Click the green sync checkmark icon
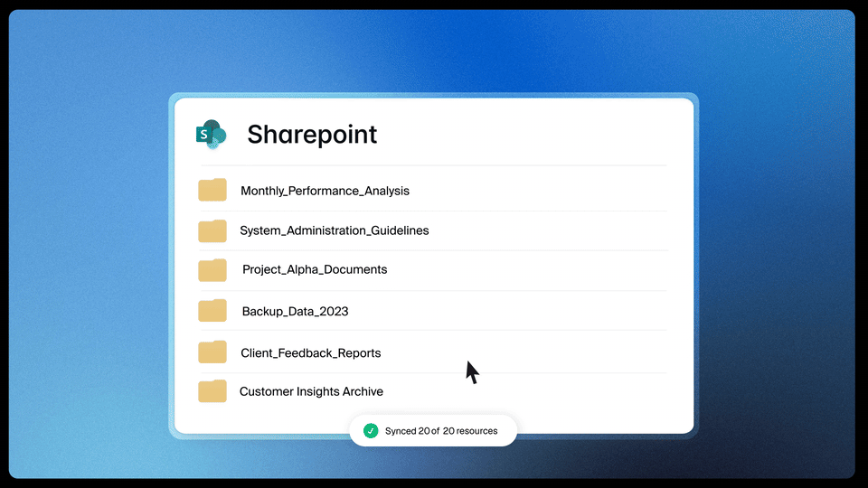Image resolution: width=868 pixels, height=488 pixels. [371, 430]
